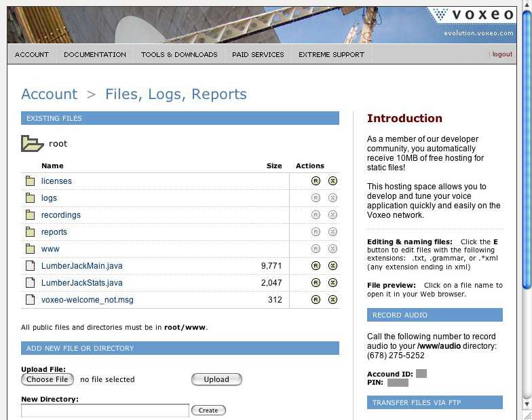Open the reports folder link
This screenshot has height=420, width=532.
(x=54, y=232)
